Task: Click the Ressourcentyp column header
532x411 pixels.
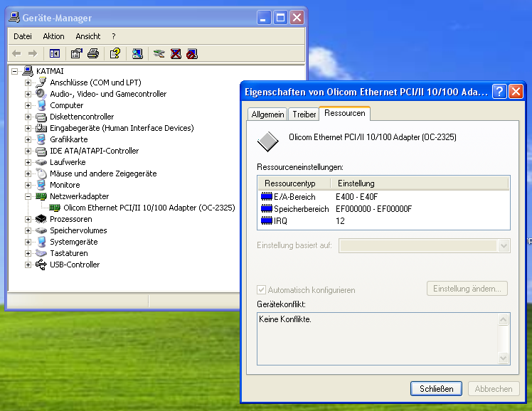Action: (294, 183)
